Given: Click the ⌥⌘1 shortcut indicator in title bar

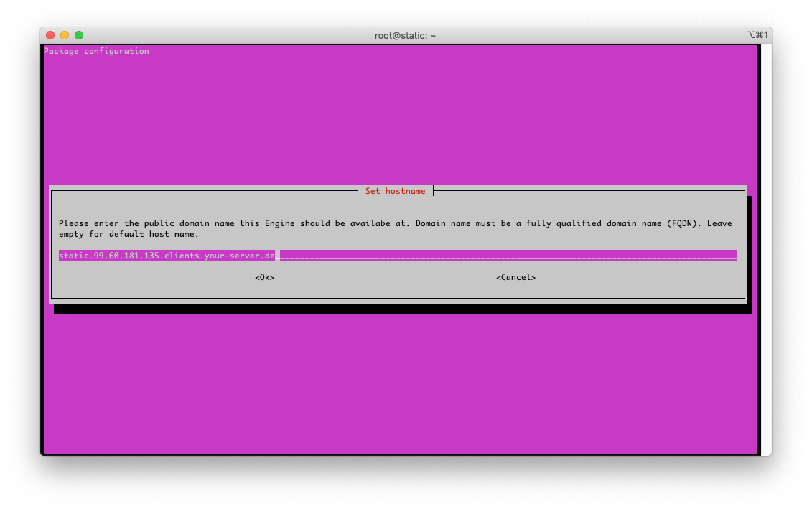Looking at the screenshot, I should pyautogui.click(x=757, y=35).
